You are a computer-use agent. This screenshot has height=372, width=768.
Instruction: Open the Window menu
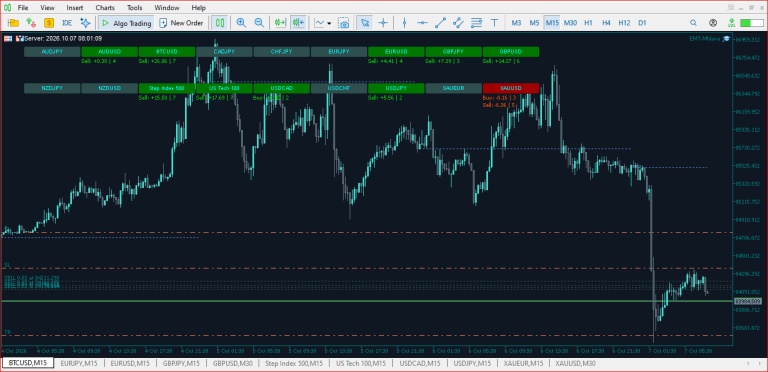[x=167, y=8]
